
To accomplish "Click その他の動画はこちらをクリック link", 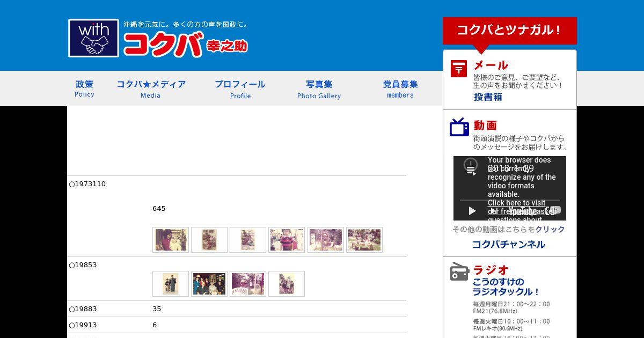I will click(509, 229).
